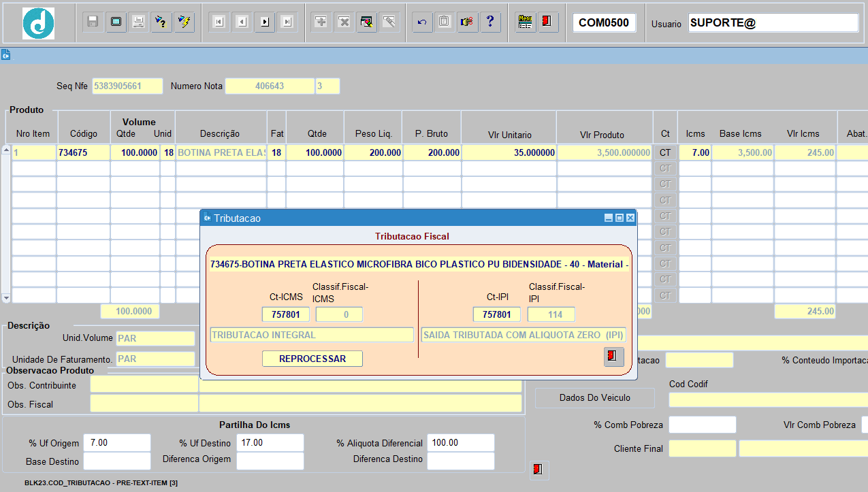Click the COM0500 screen code field
The width and height of the screenshot is (868, 492).
coord(604,22)
